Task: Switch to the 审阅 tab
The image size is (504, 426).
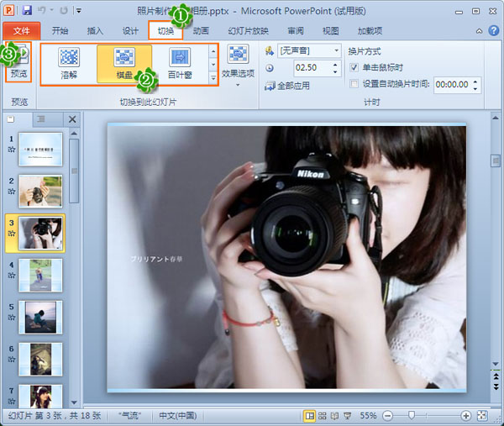Action: tap(296, 31)
